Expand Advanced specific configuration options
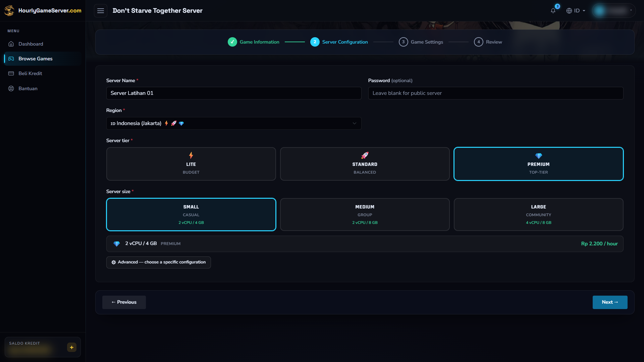The image size is (644, 362). coord(159,262)
